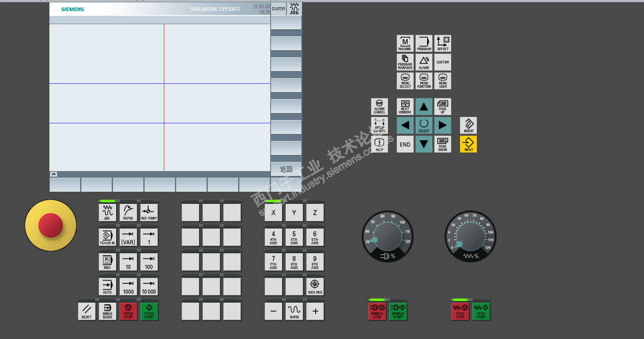Screen dimensions: 644x339
Task: Switch to MDA mode
Action: point(107,262)
